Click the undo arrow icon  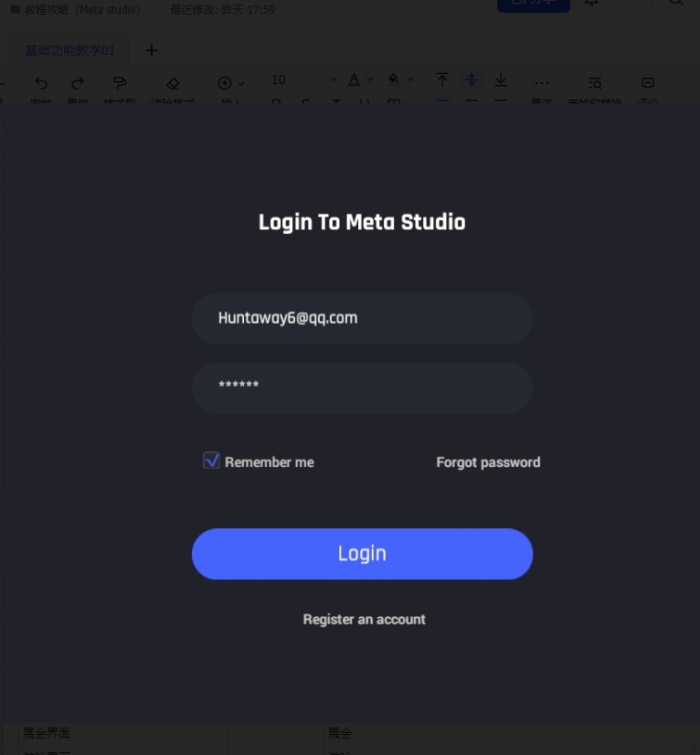pos(41,82)
